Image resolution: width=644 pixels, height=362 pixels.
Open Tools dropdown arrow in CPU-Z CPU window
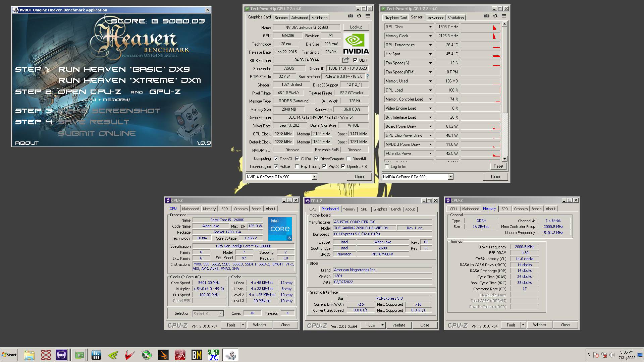243,325
